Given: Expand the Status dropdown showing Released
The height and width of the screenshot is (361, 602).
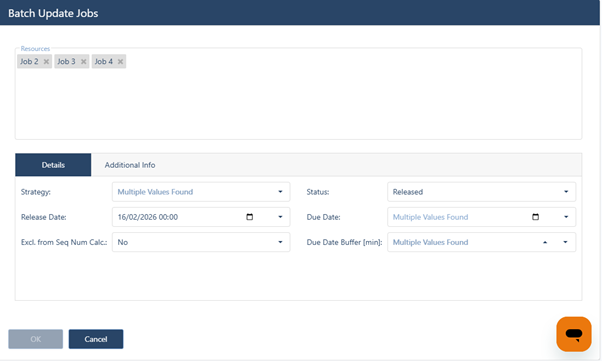Looking at the screenshot, I should tap(566, 192).
